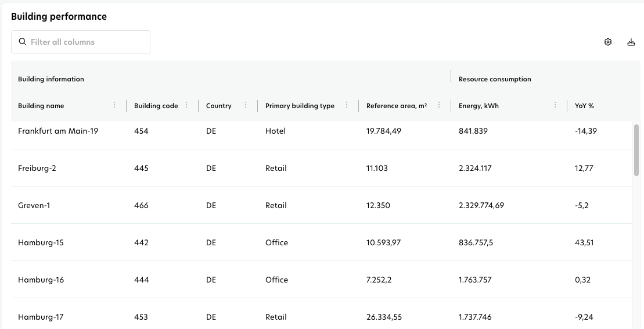Open Building name column options menu
The height and width of the screenshot is (329, 644).
[114, 105]
